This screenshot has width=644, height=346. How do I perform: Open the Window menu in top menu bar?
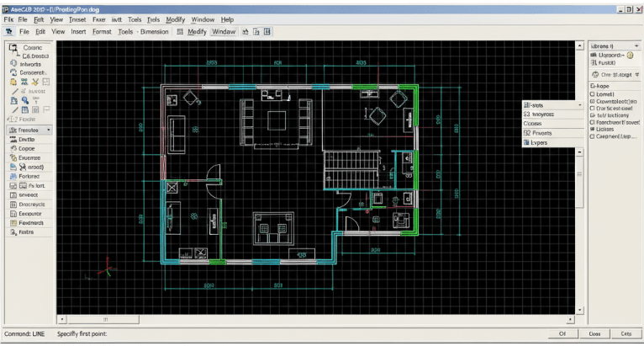click(203, 19)
